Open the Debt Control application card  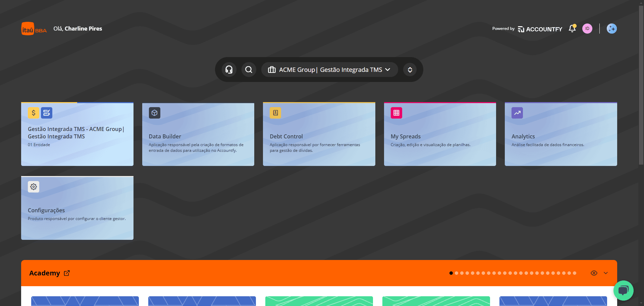(x=319, y=134)
